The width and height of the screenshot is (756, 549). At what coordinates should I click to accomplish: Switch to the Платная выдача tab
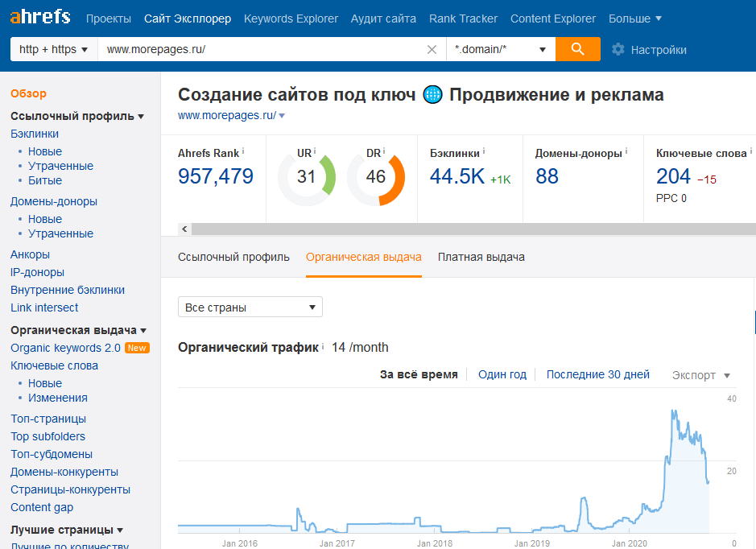[481, 258]
